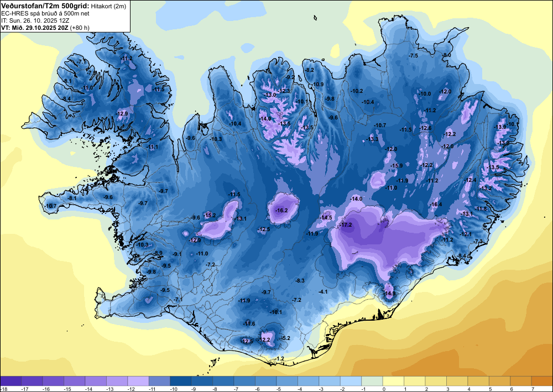The width and height of the screenshot is (553, 392).
Task: Click the -7.3 temperature value on the east coast
Action: [x=478, y=241]
